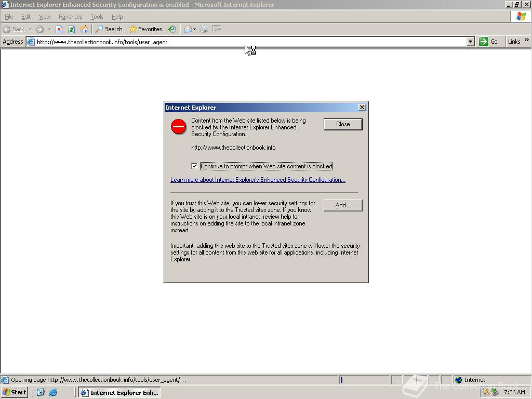Open the File menu
The height and width of the screenshot is (399, 532).
(x=9, y=17)
